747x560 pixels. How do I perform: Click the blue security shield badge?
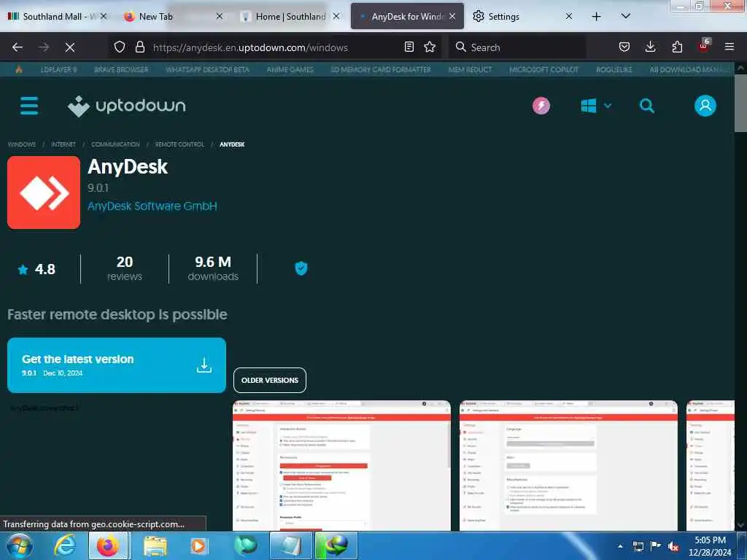(x=301, y=268)
